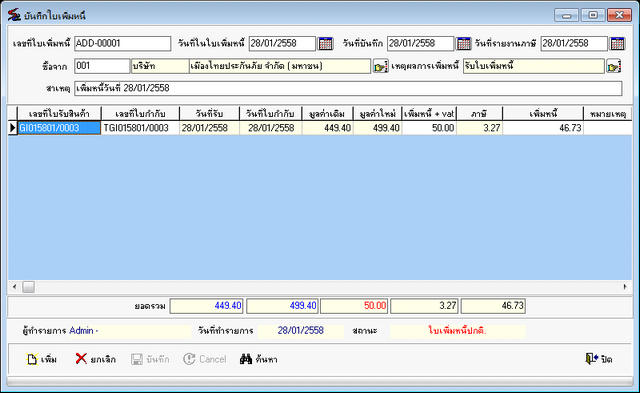Screen dimensions: 640x393
Task: Click the ปิด close-form button
Action: (599, 359)
